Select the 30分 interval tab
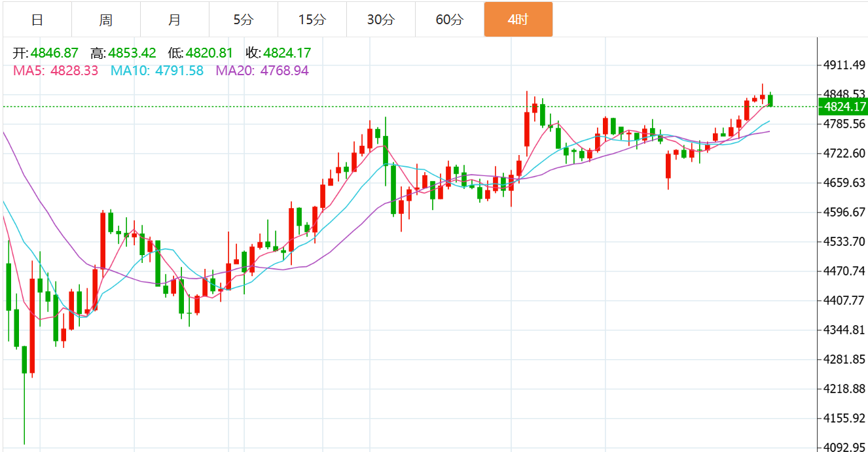Viewport: 868px width, 452px height. click(x=380, y=20)
